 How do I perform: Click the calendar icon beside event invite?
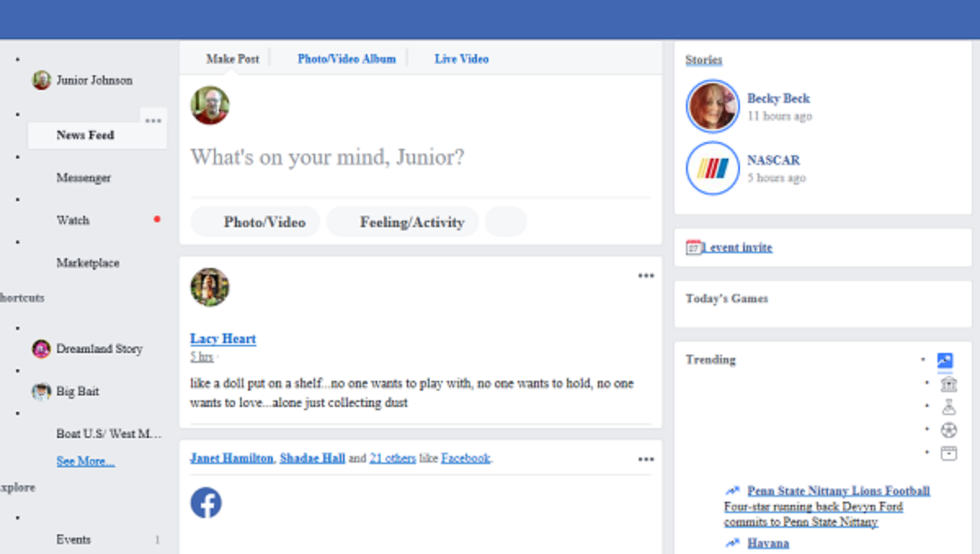pos(693,247)
